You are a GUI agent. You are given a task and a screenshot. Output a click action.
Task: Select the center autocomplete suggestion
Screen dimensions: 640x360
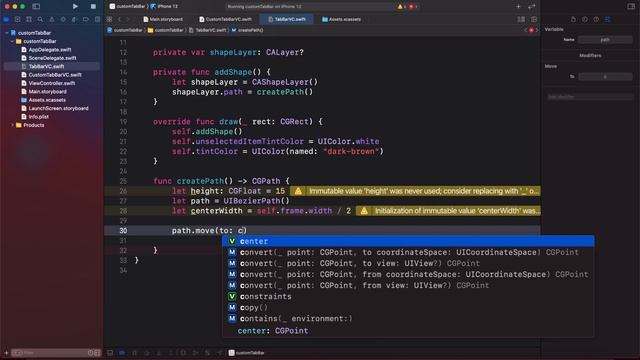tap(408, 241)
